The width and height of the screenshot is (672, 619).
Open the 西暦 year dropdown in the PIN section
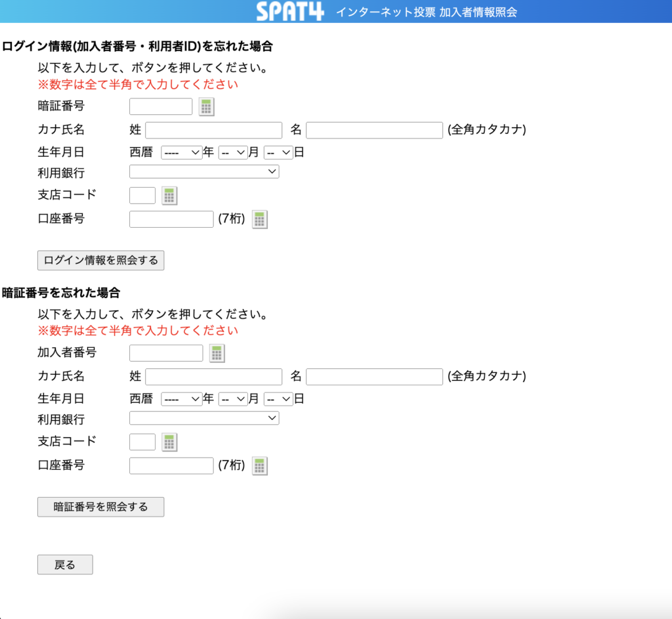tap(182, 398)
